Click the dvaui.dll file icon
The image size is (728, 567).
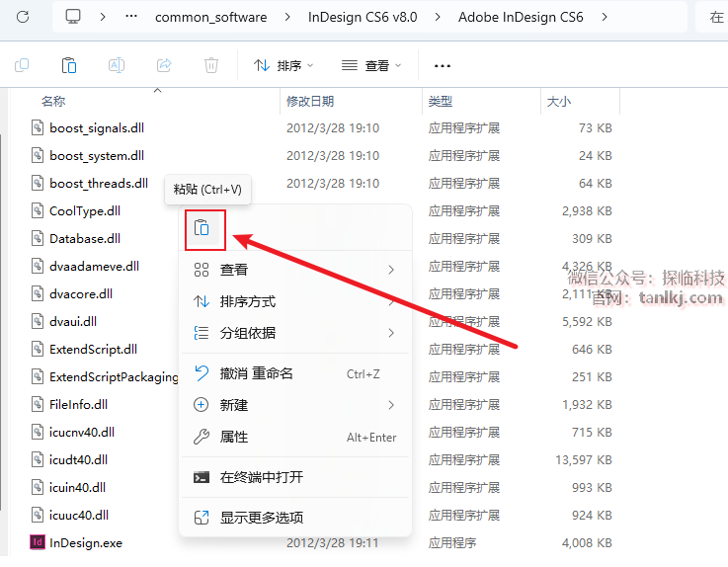[38, 321]
